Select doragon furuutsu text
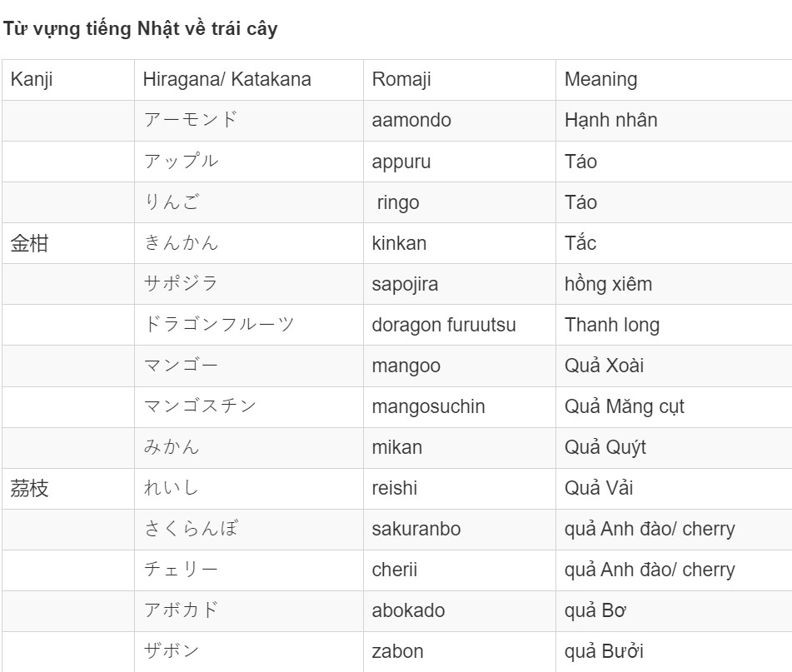The image size is (792, 672). click(444, 325)
